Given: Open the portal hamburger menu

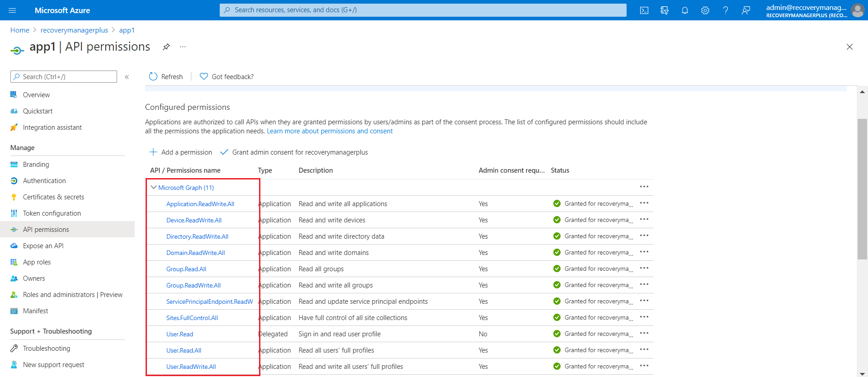Looking at the screenshot, I should coord(12,10).
